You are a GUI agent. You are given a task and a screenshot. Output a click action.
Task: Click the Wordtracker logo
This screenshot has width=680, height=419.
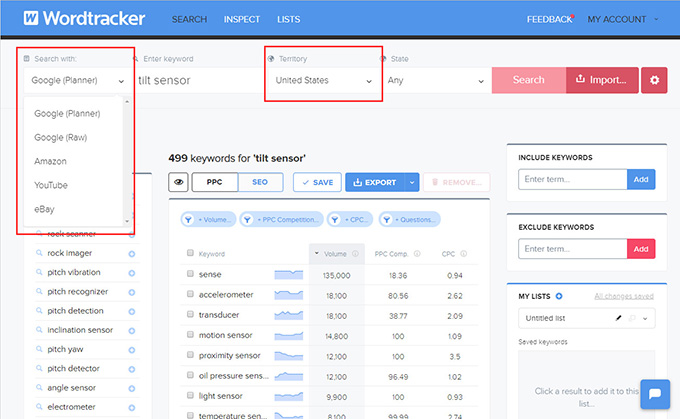click(x=84, y=18)
